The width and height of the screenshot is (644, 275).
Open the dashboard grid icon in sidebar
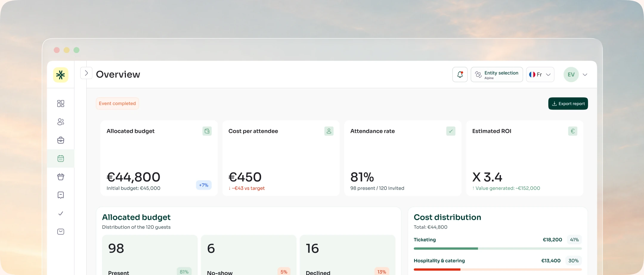pos(61,103)
